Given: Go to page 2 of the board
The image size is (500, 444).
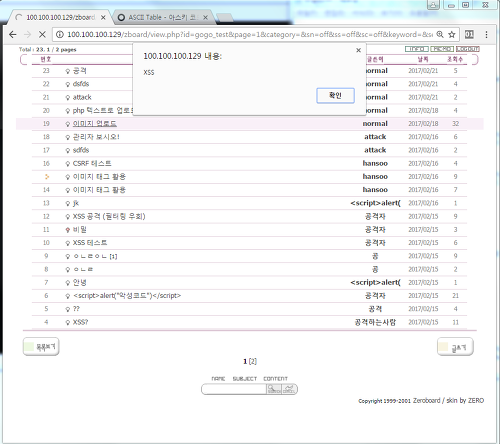Looking at the screenshot, I should pyautogui.click(x=253, y=362).
